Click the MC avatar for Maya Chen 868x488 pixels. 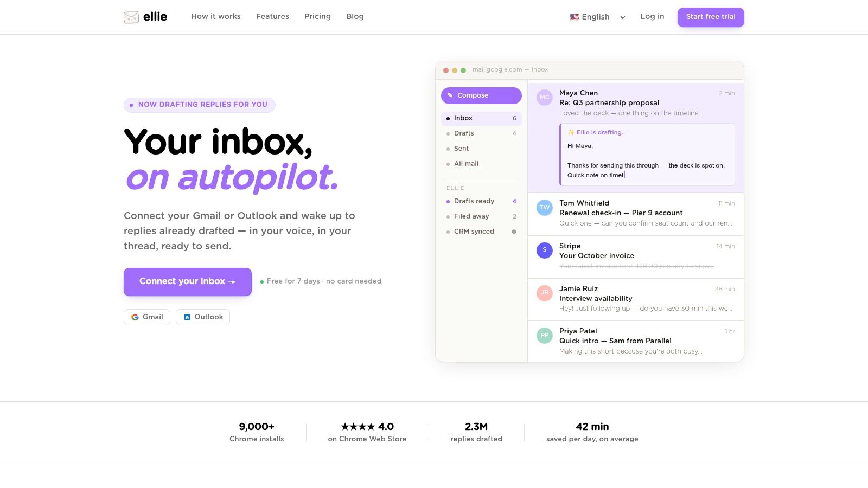pos(545,97)
